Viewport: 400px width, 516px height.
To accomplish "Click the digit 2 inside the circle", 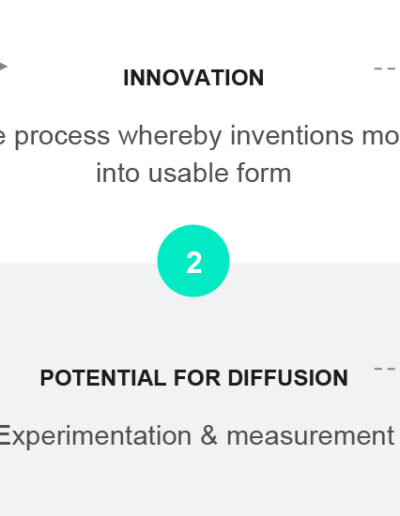I will pos(194,263).
